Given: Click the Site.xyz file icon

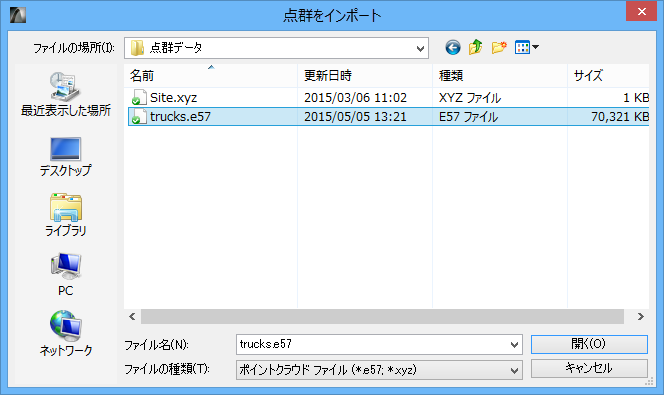Looking at the screenshot, I should click(x=138, y=97).
